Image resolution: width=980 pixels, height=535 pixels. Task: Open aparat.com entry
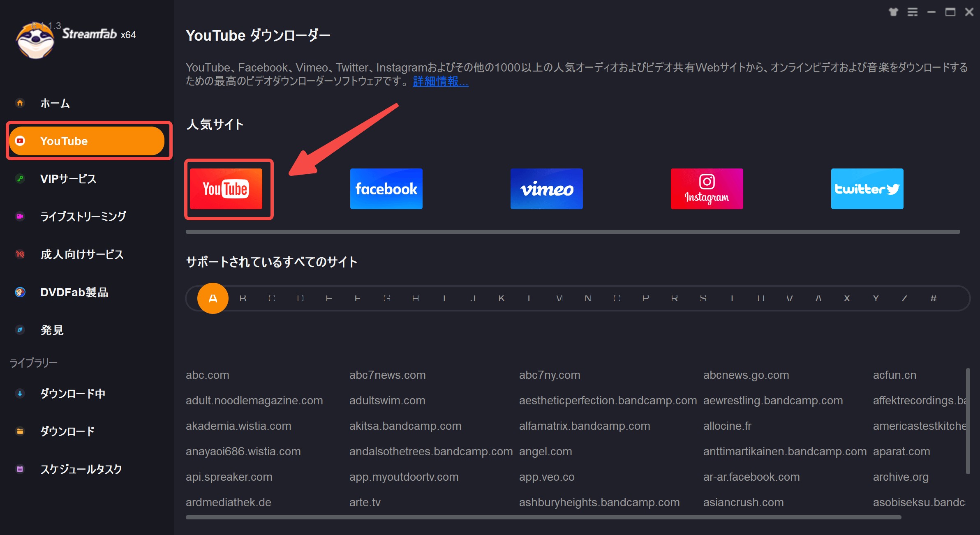(x=901, y=451)
